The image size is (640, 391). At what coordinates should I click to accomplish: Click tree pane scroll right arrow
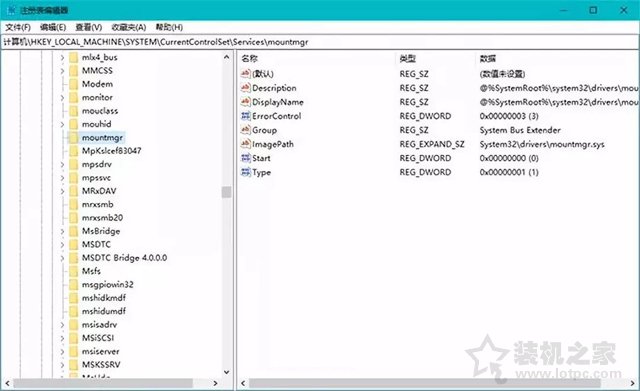pyautogui.click(x=215, y=383)
